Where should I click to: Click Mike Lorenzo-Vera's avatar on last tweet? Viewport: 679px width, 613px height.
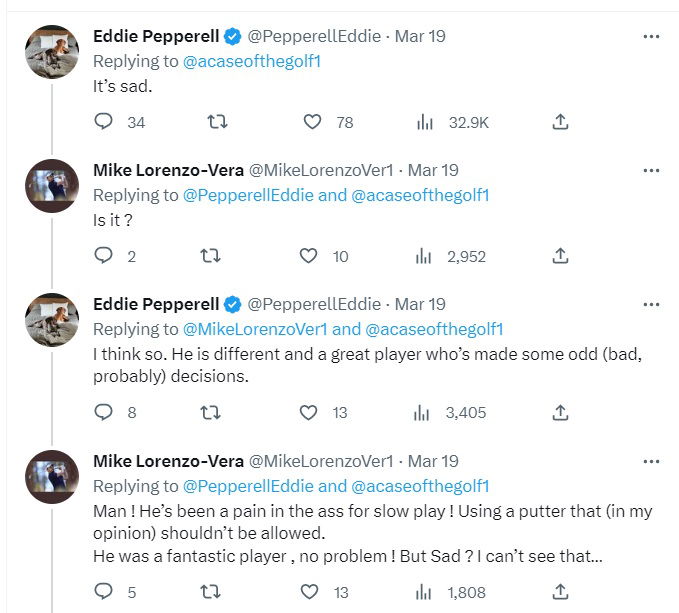(51, 476)
